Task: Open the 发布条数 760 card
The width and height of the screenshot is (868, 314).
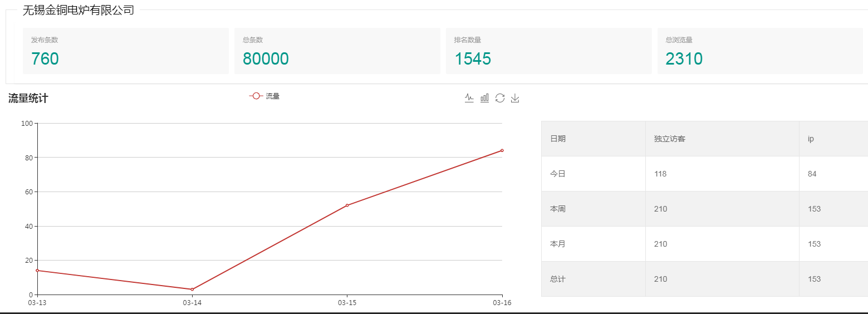Action: point(126,51)
